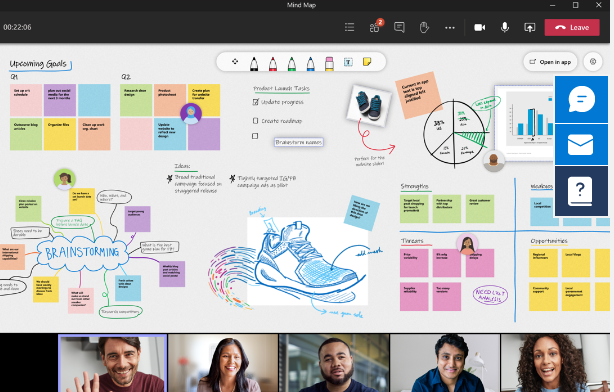Viewport: 614px width, 392px height.
Task: Click the share content tray icon
Action: tap(530, 27)
